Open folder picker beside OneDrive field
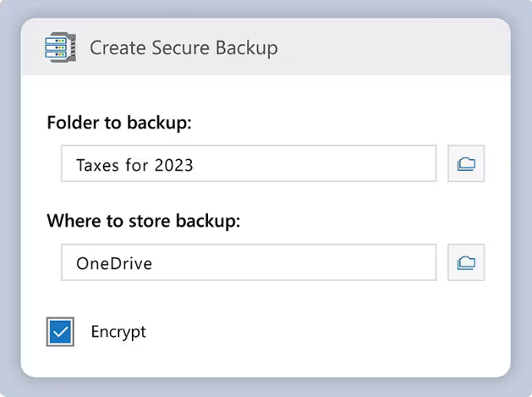 [x=466, y=262]
